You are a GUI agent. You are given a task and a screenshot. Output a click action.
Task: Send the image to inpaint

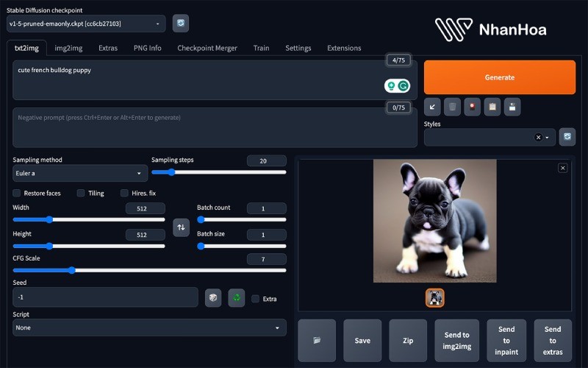[506, 341]
